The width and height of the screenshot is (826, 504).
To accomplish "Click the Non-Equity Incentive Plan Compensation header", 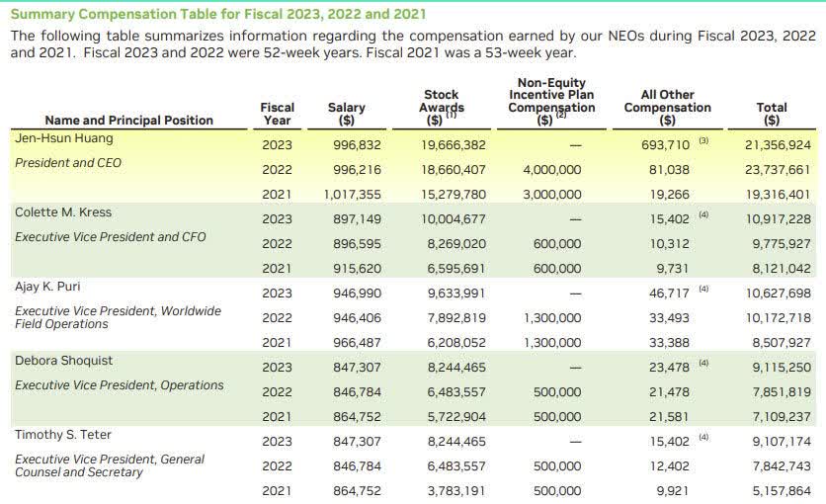I will click(551, 101).
